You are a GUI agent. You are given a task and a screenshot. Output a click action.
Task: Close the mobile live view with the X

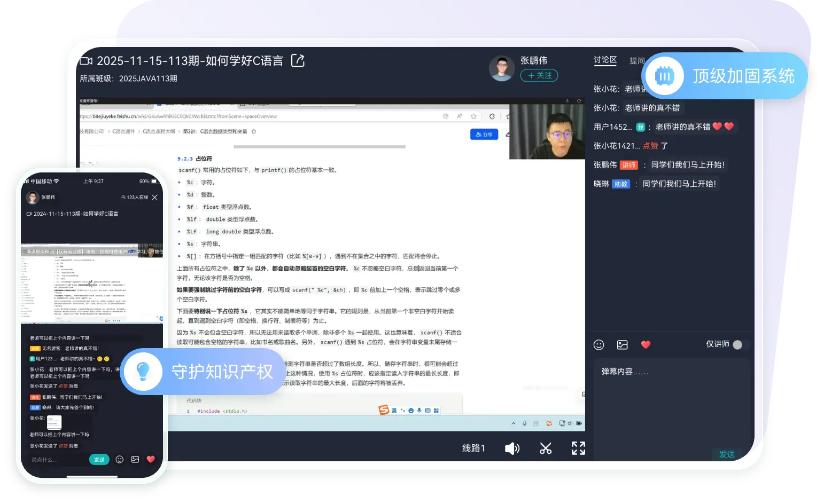click(154, 198)
